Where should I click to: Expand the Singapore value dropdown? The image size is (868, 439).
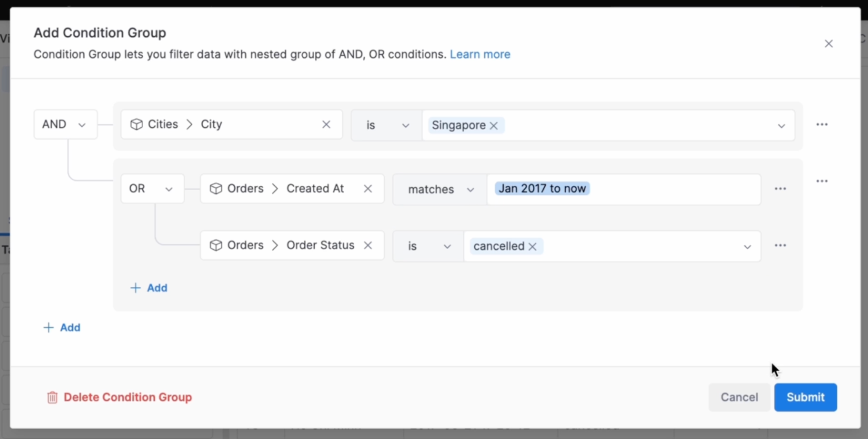(781, 126)
